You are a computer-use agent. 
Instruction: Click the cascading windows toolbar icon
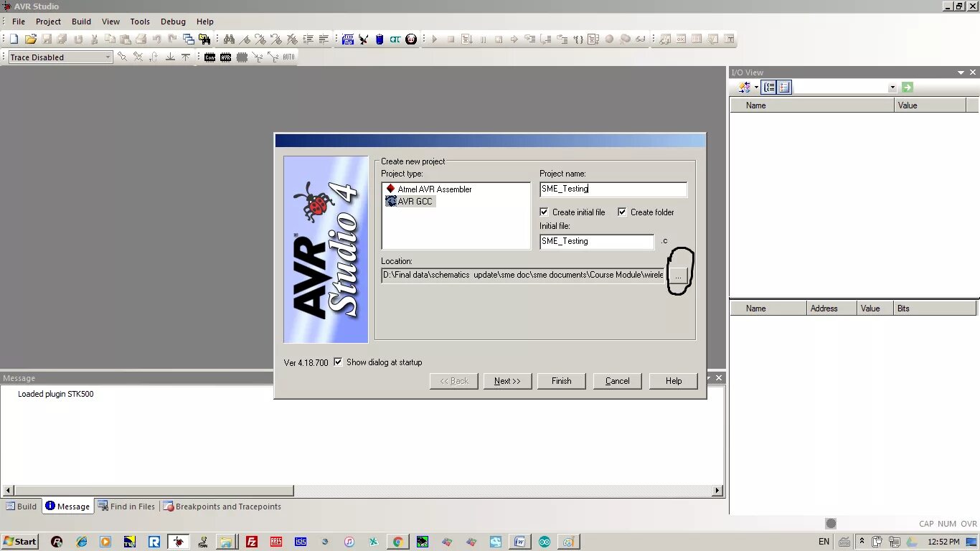click(x=189, y=39)
